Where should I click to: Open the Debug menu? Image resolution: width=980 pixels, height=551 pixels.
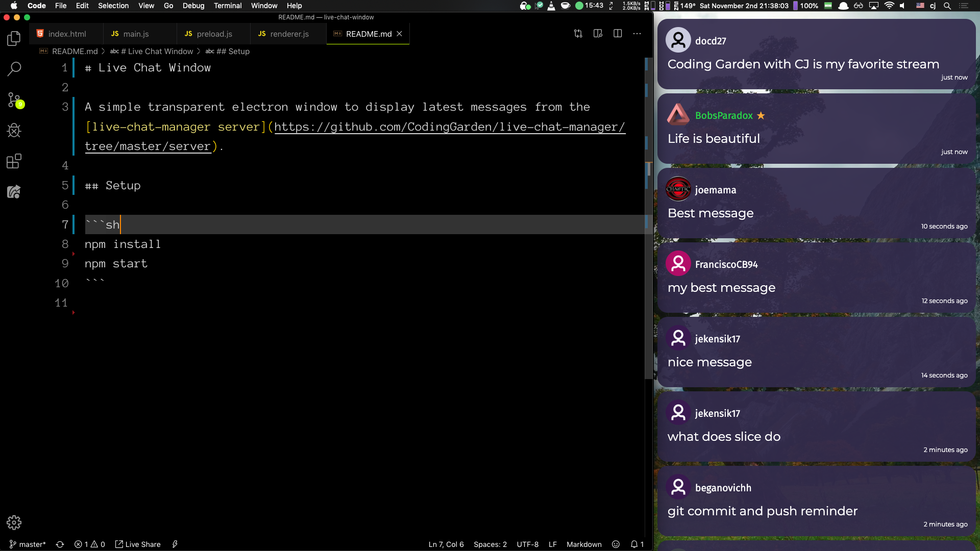click(x=193, y=6)
